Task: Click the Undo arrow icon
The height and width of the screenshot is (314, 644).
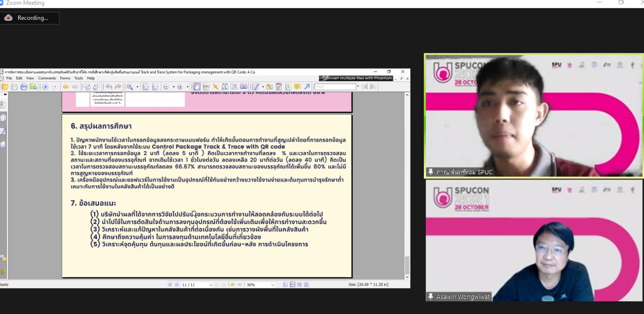Action: (x=109, y=87)
